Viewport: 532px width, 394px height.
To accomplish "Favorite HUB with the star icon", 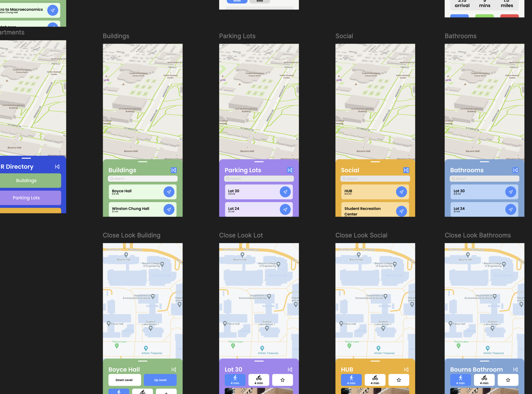I will tap(399, 380).
